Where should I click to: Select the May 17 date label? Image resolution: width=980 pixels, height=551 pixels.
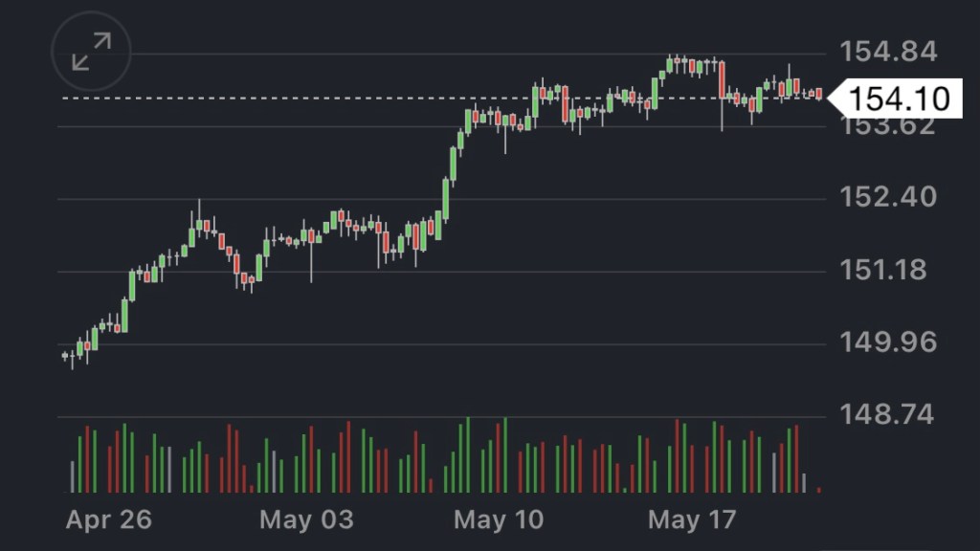[x=693, y=520]
